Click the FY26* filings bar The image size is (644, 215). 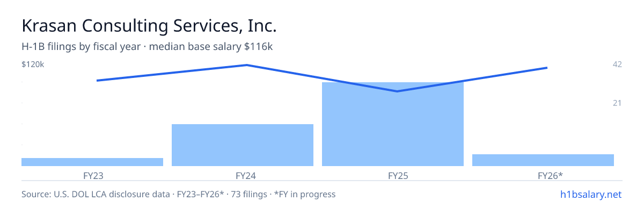pyautogui.click(x=543, y=160)
